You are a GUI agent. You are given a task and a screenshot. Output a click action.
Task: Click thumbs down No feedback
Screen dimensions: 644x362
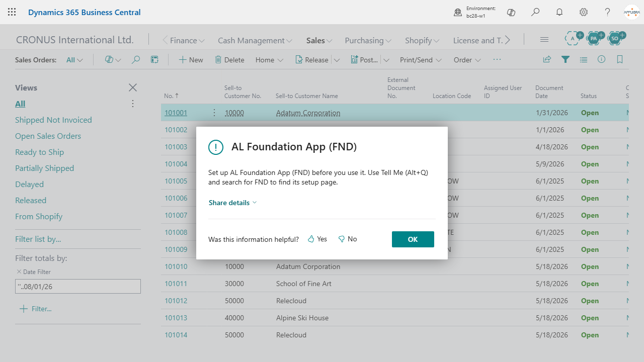[x=348, y=239]
